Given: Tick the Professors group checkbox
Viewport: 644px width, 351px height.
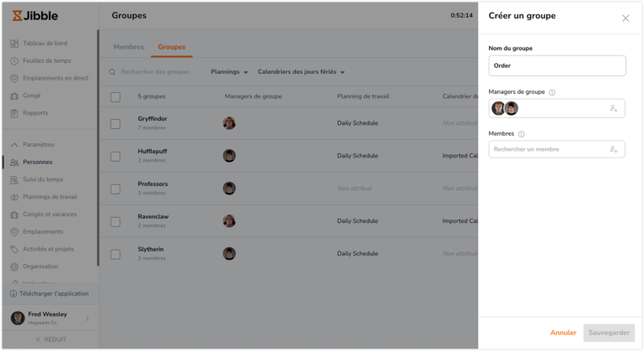Looking at the screenshot, I should click(116, 189).
